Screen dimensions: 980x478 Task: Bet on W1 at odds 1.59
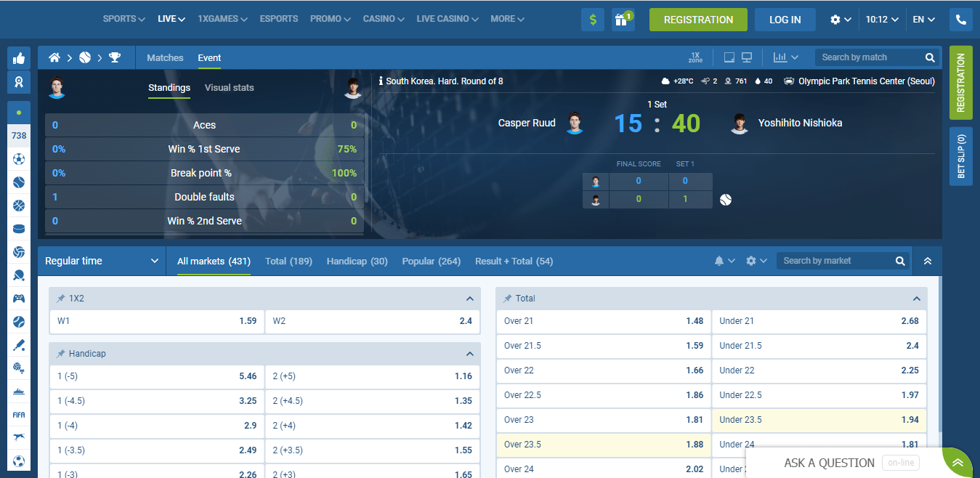tap(157, 321)
